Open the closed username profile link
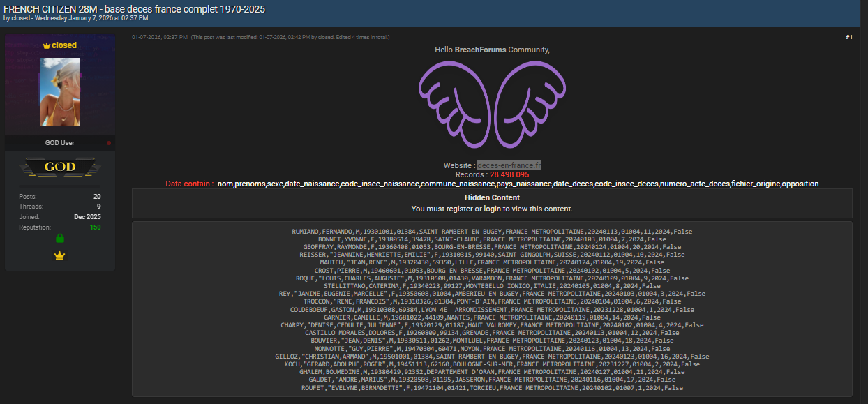Screen dimensions: 868x404 pyautogui.click(x=64, y=45)
